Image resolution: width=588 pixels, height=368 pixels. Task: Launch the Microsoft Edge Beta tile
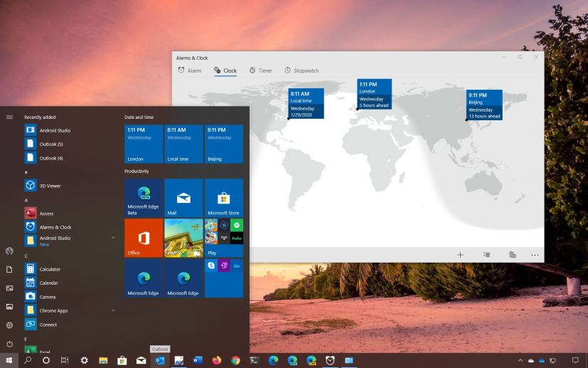click(x=144, y=199)
